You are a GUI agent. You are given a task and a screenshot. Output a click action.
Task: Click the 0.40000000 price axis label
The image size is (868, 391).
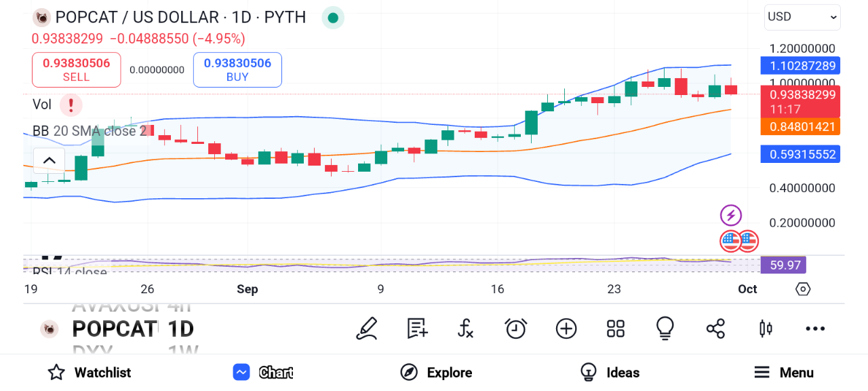coord(802,188)
